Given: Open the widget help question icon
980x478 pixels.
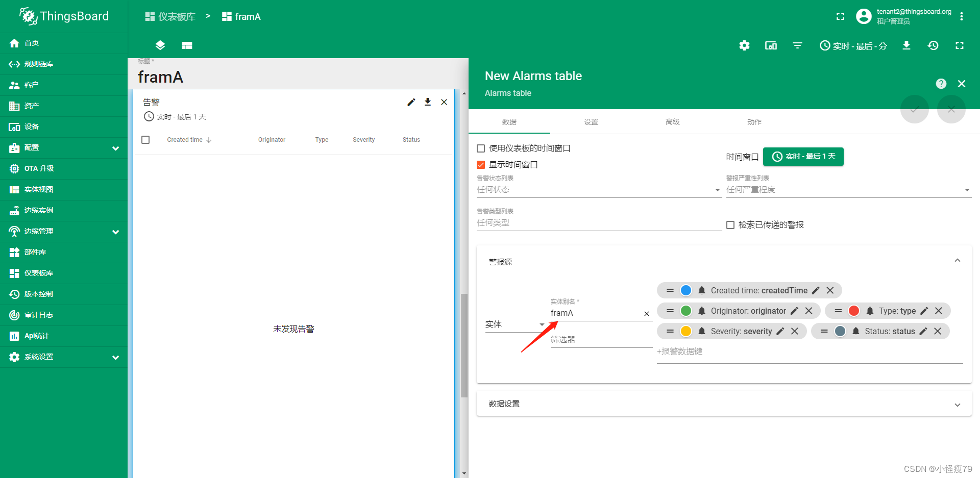Looking at the screenshot, I should (x=941, y=84).
